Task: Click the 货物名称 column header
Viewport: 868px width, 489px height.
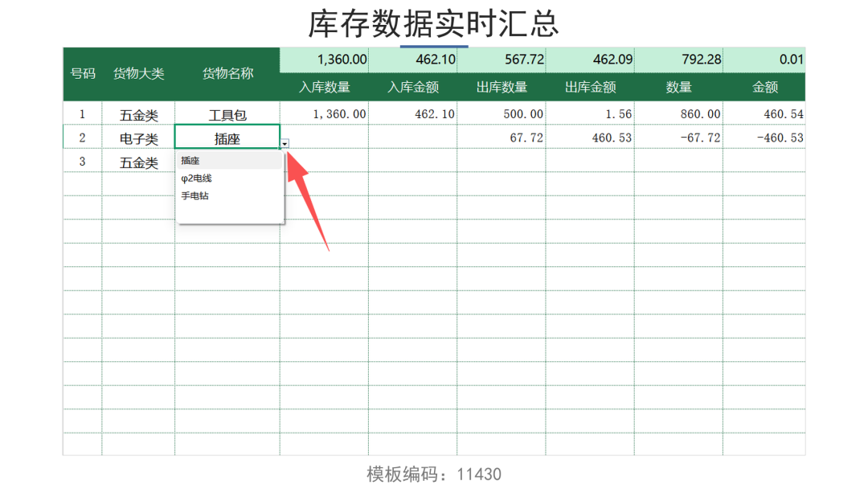Action: click(x=227, y=74)
